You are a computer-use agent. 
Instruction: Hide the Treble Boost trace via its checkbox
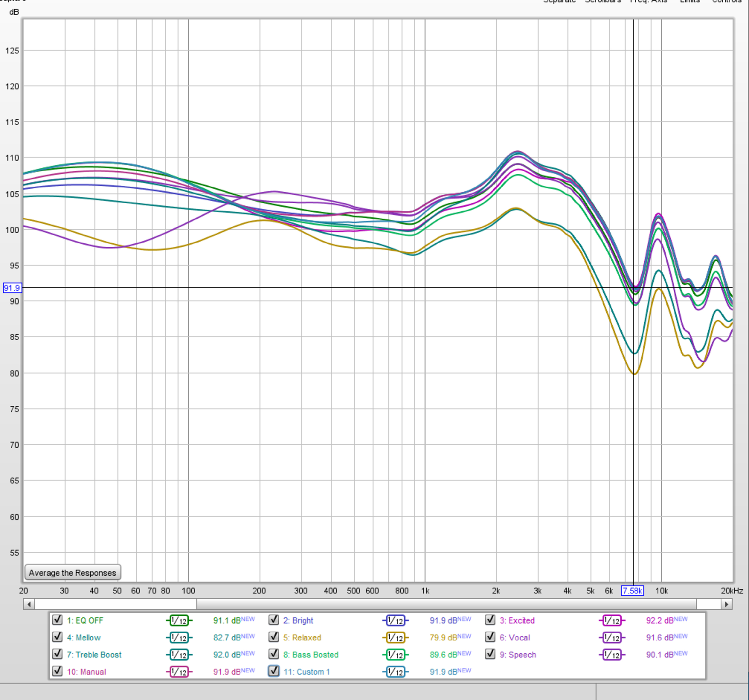[57, 654]
